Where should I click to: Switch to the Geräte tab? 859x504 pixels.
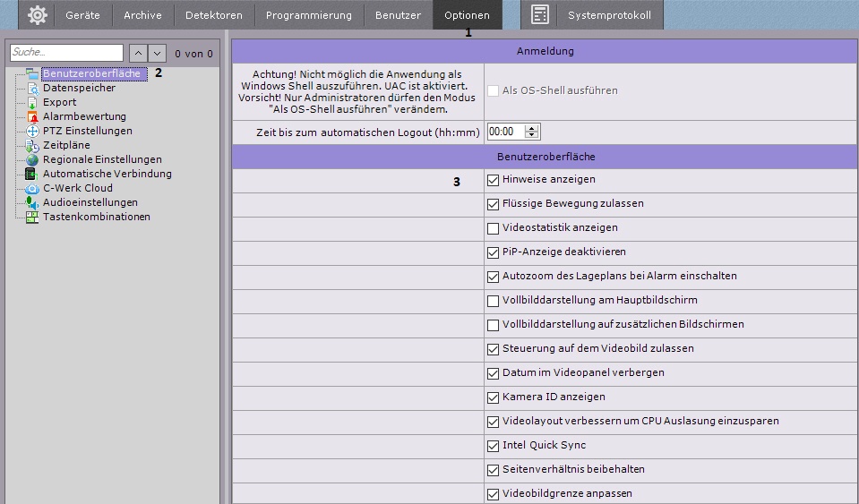tap(82, 15)
